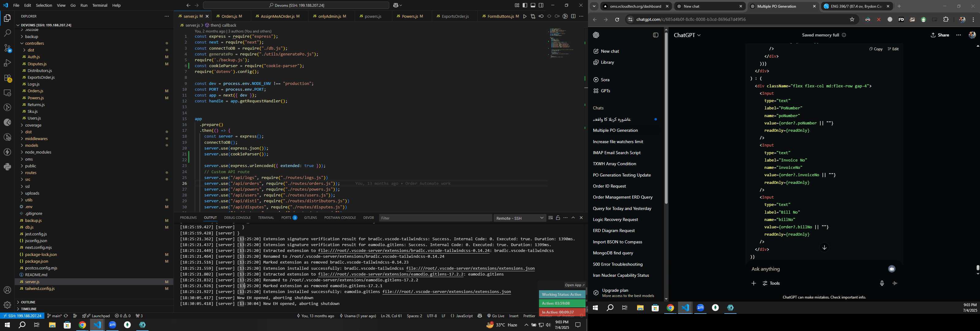The height and width of the screenshot is (331, 980).
Task: Click Copy on the ChatGPT message
Action: pos(876,49)
